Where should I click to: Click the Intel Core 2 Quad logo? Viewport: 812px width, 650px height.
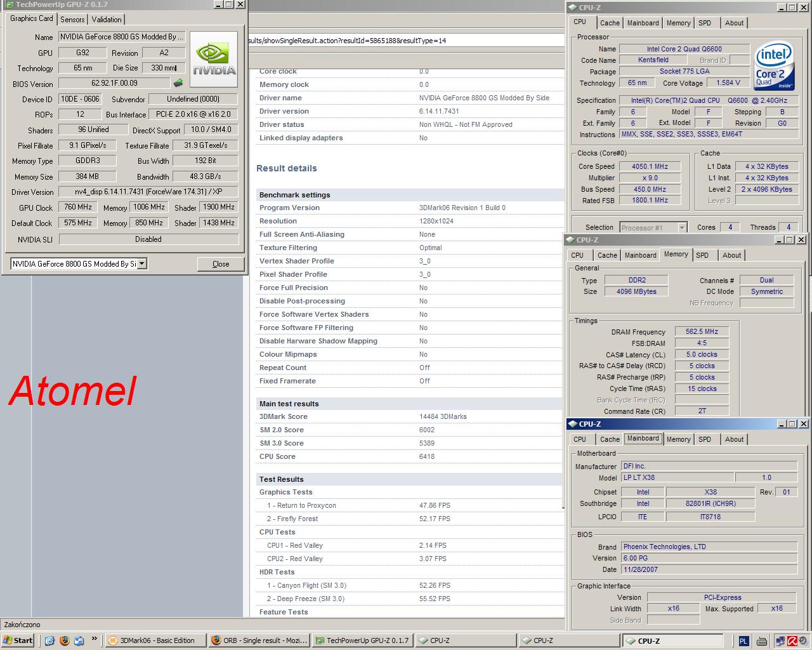point(774,65)
